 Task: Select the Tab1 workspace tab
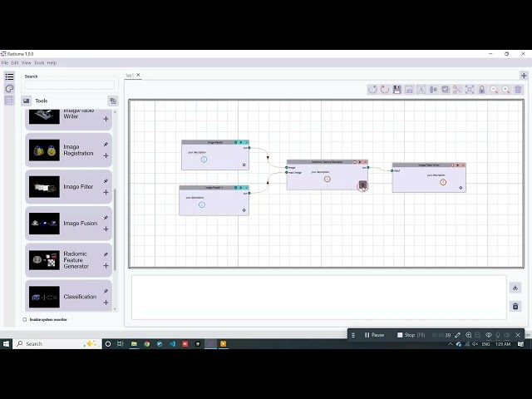(130, 76)
